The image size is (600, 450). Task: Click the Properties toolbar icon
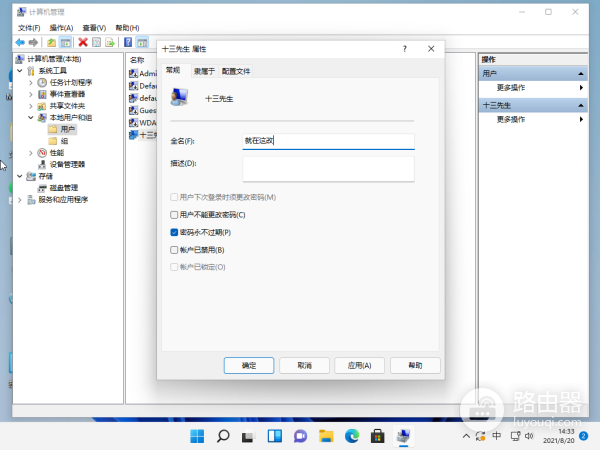(x=96, y=42)
